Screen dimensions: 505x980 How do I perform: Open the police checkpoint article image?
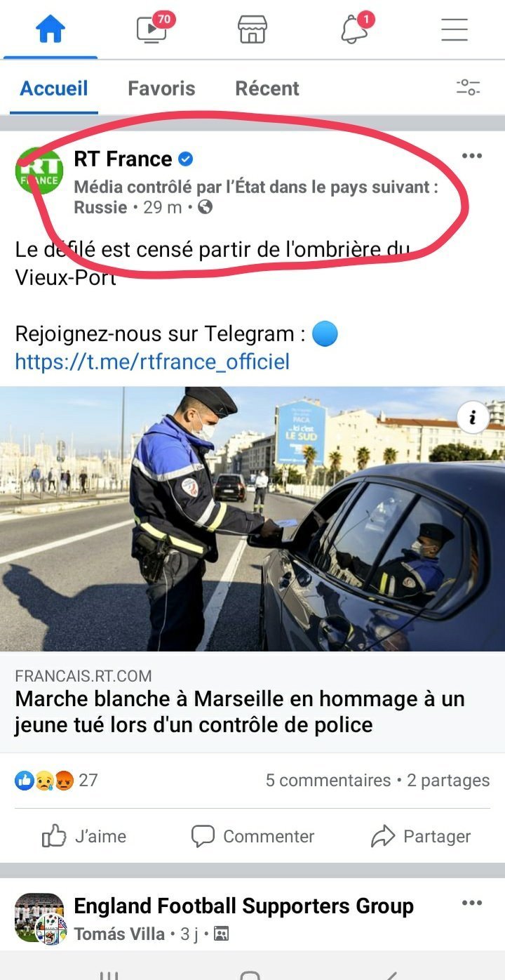[x=252, y=519]
